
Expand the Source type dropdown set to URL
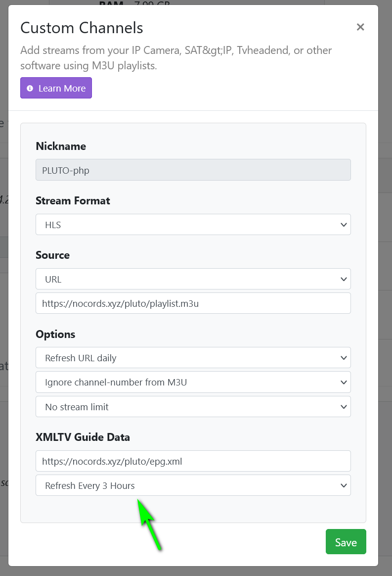tap(193, 279)
